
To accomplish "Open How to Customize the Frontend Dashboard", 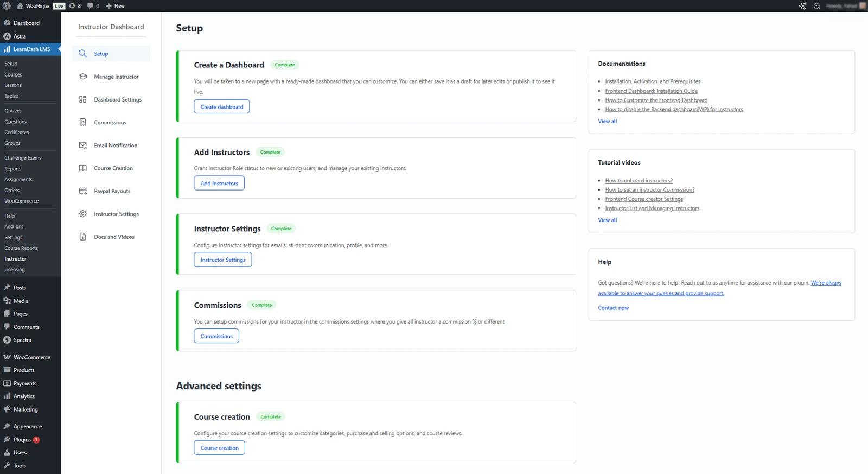I will tap(656, 100).
